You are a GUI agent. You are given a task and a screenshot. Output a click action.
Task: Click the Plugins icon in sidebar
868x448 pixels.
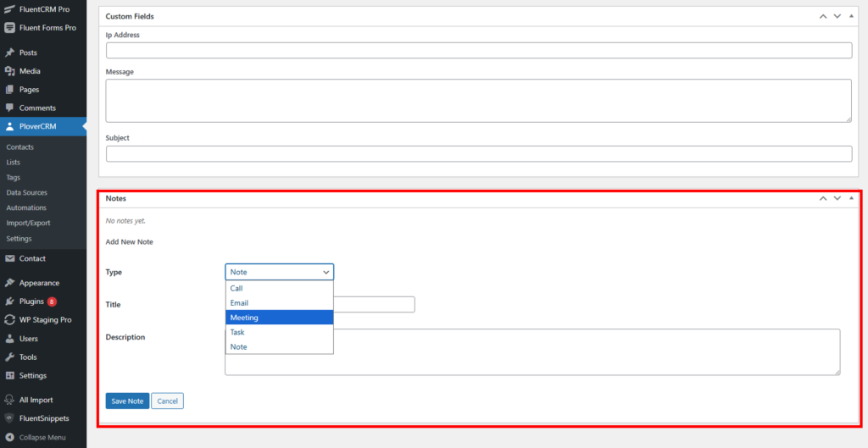(9, 301)
